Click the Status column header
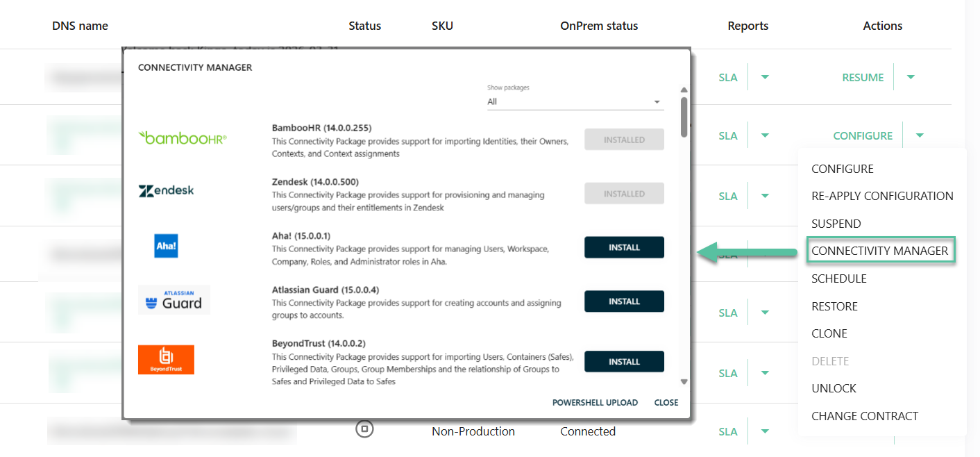Viewport: 980px width, 457px height. point(364,26)
